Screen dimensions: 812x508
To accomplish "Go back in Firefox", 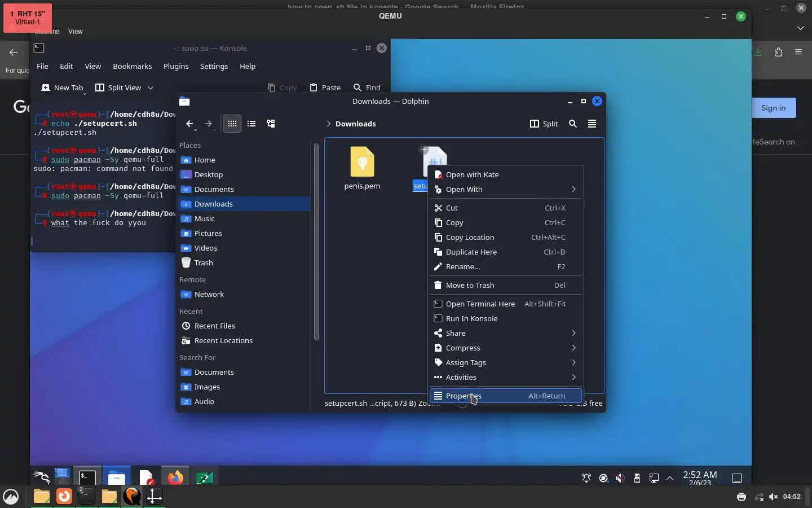I will [14, 52].
